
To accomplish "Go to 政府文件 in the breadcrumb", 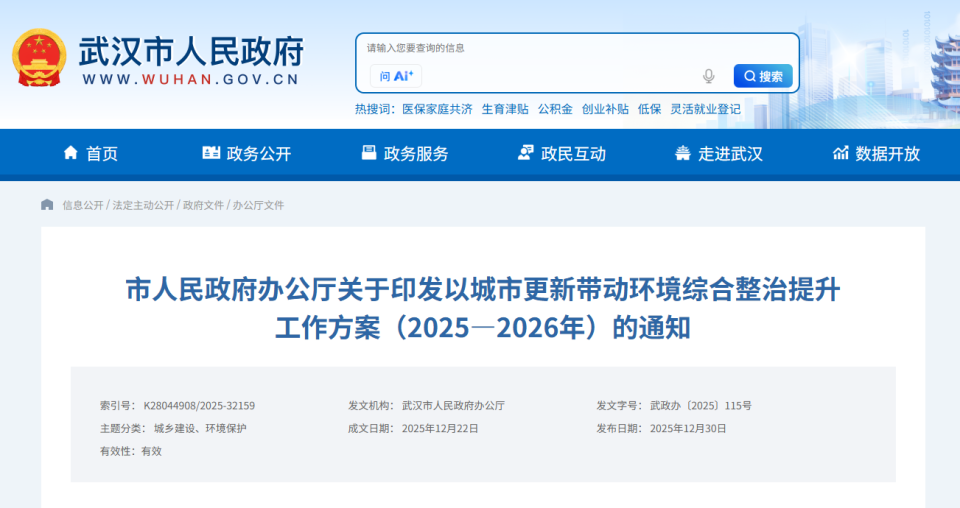I will [203, 205].
